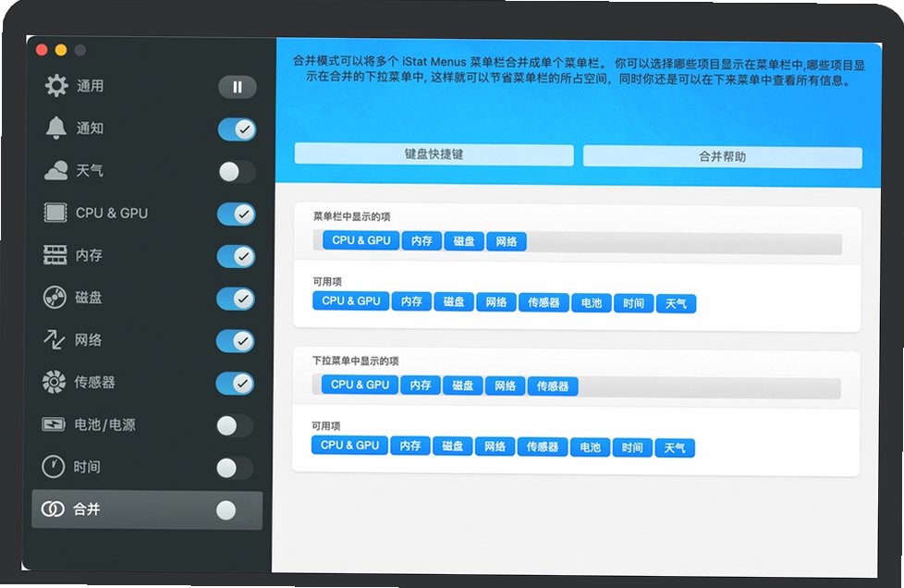Pick 天气 from the menu bar 可用项
Viewport: 904px width, 588px height.
(676, 304)
